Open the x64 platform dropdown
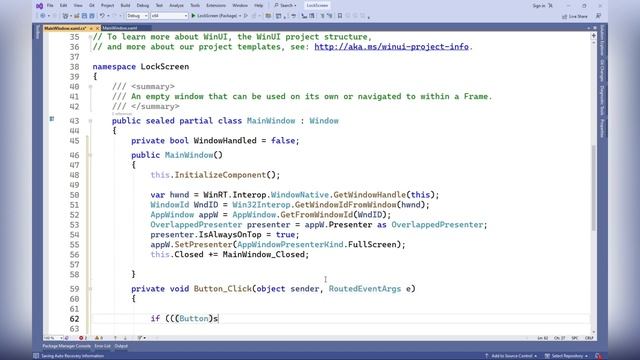The height and width of the screenshot is (360, 640). click(169, 16)
